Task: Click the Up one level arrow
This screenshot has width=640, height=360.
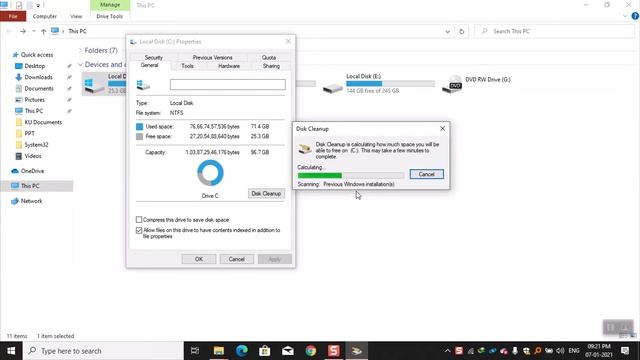Action: (43, 31)
